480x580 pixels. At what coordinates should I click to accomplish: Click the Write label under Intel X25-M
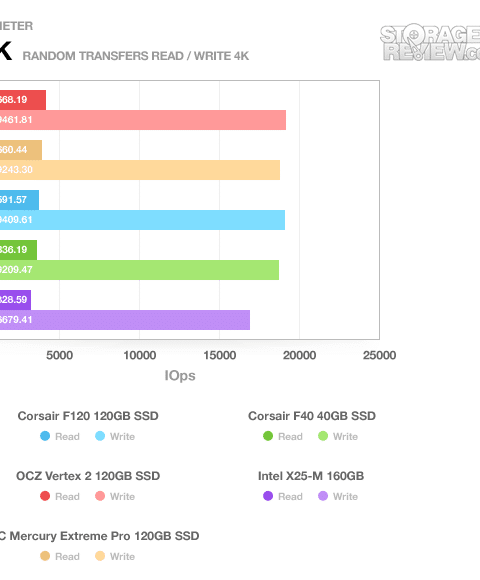(345, 496)
